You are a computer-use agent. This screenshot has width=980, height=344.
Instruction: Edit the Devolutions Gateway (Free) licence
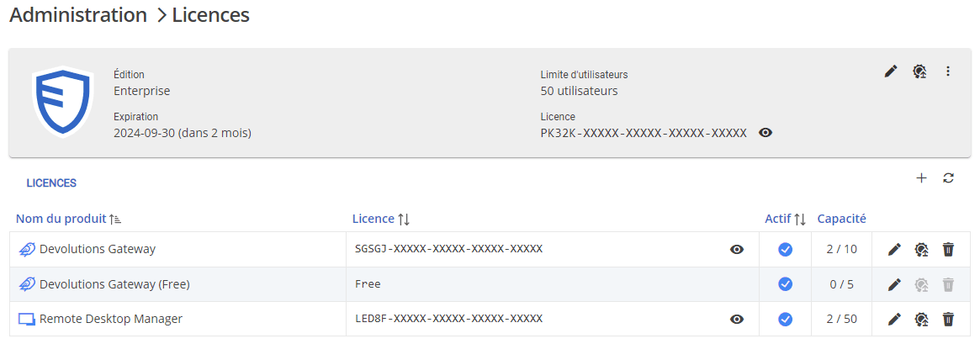894,284
